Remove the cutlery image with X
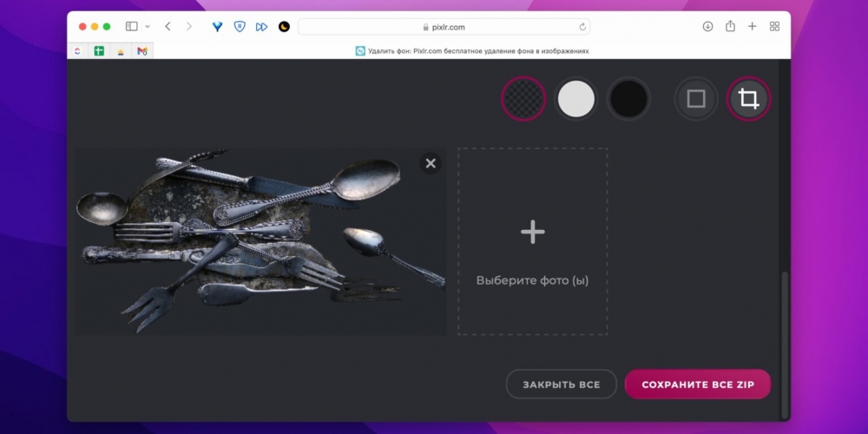 click(431, 163)
